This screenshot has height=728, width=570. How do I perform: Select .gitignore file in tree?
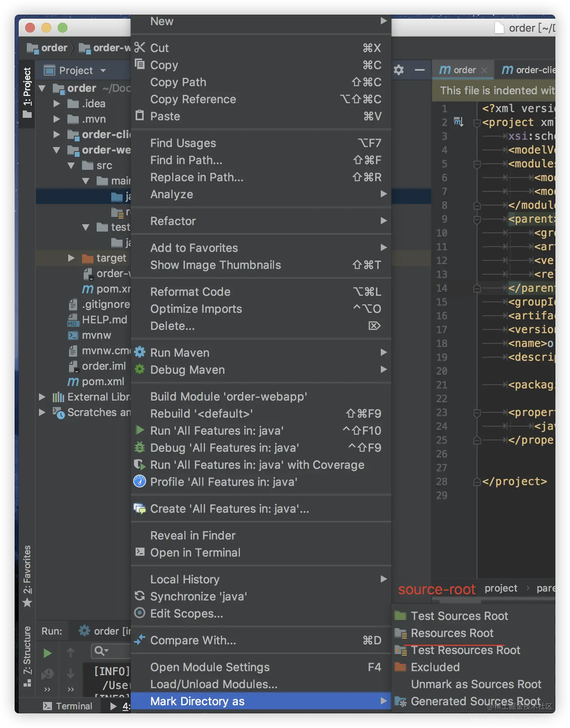[99, 304]
